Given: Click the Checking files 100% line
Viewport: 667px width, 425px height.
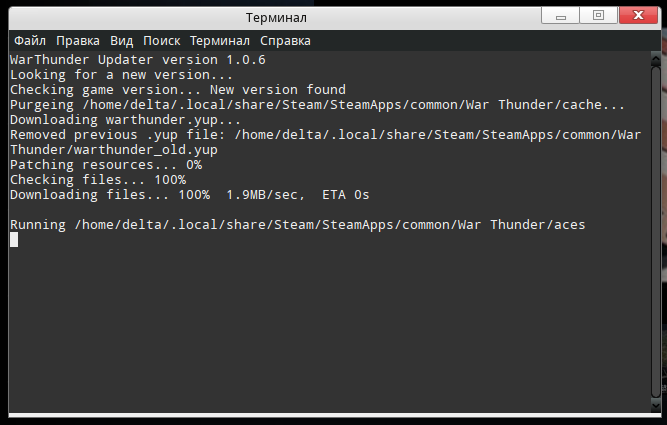Looking at the screenshot, I should point(98,180).
